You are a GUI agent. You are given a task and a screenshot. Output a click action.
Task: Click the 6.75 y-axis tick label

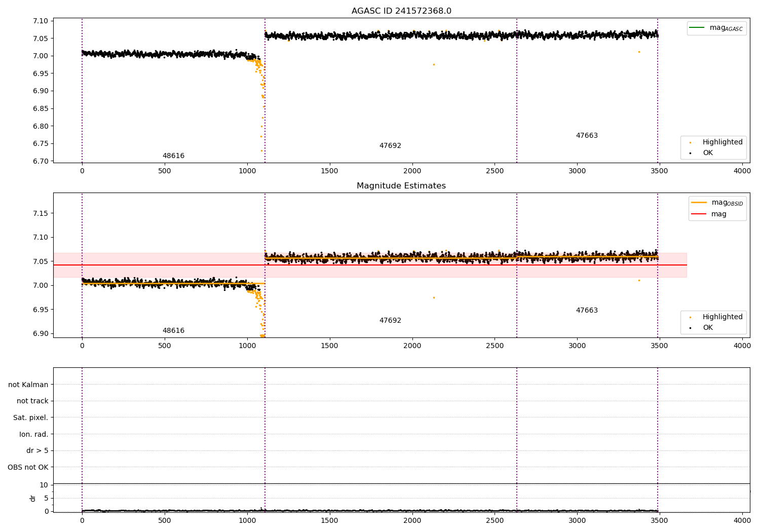41,143
